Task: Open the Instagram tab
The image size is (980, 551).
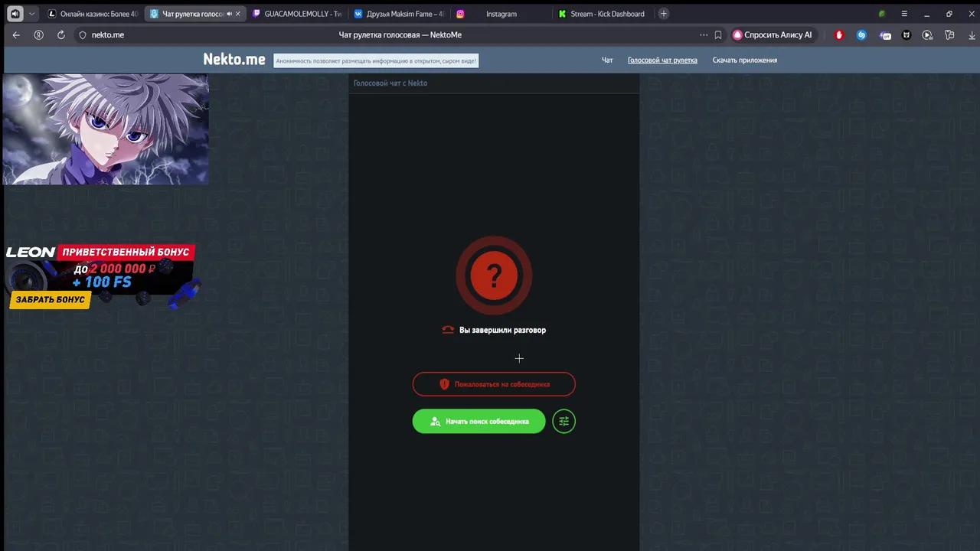Action: [501, 14]
